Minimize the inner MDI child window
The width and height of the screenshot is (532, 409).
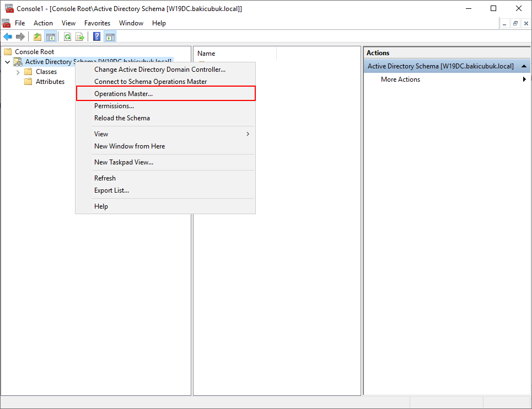coord(504,23)
